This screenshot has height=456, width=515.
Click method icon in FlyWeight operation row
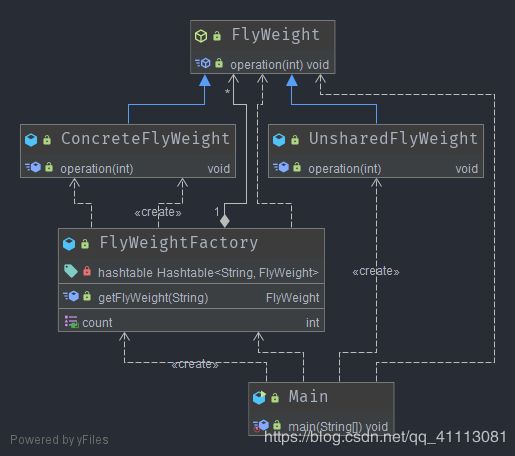pos(203,63)
